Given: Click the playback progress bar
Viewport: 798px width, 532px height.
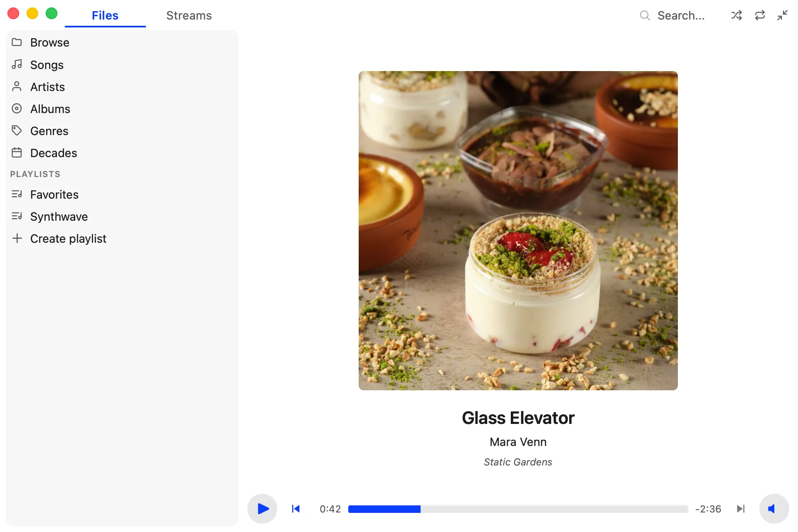Looking at the screenshot, I should (518, 509).
